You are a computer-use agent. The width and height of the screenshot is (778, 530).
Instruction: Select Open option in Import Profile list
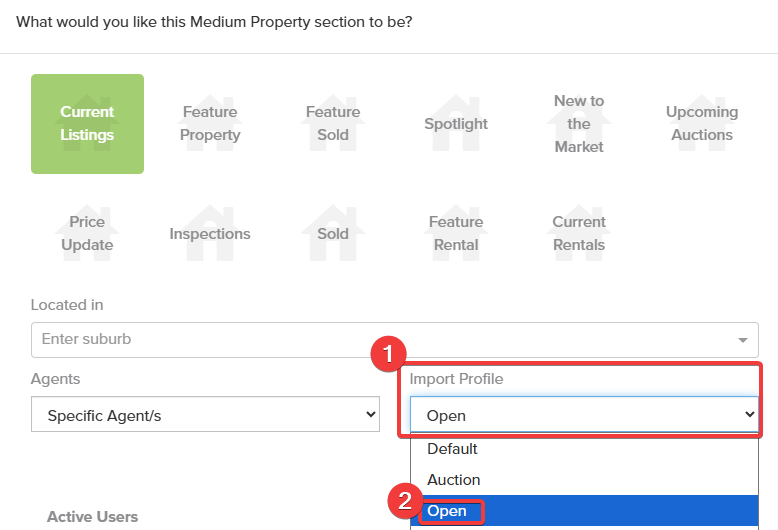[x=447, y=511]
